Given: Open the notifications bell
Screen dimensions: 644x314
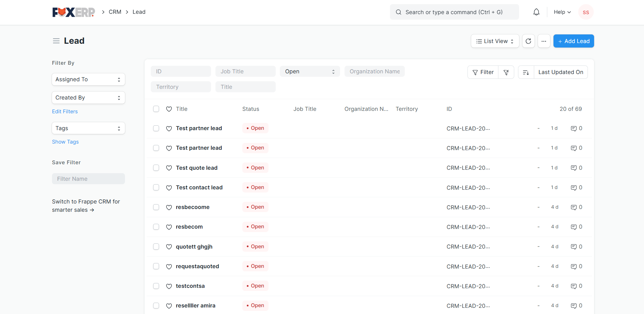Looking at the screenshot, I should point(536,12).
